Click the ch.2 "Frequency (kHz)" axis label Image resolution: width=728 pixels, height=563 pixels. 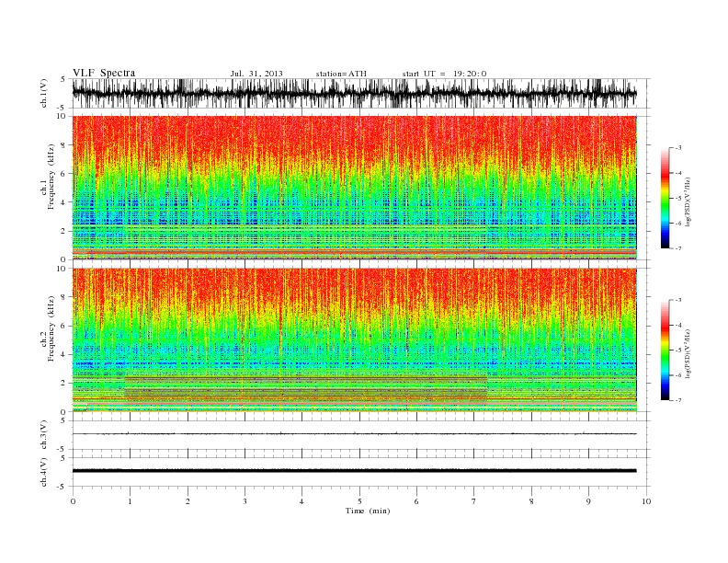click(51, 327)
